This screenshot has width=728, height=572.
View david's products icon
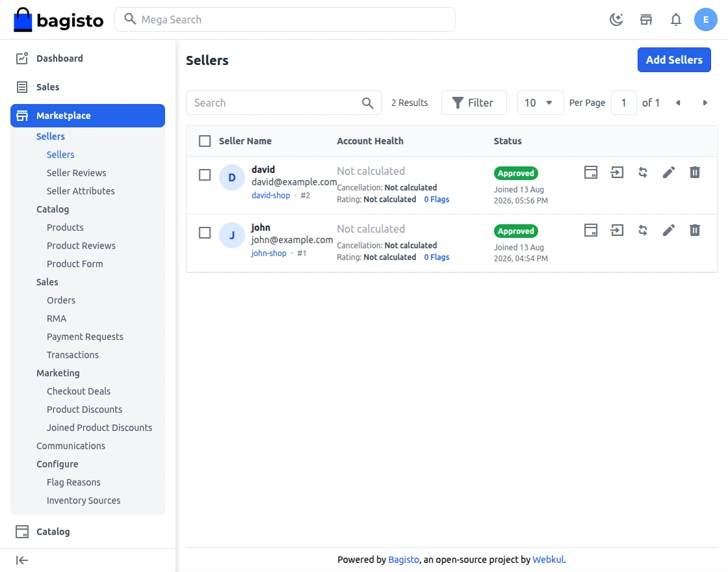pyautogui.click(x=591, y=172)
